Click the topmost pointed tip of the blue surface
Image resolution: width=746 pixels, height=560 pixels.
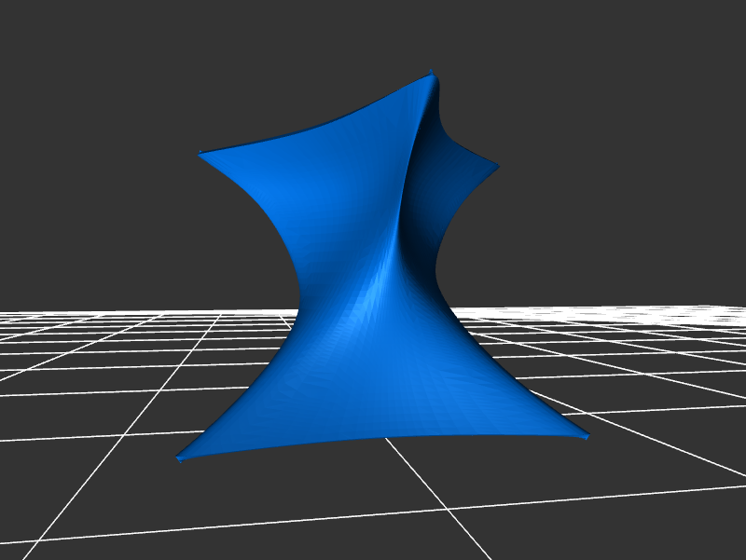(x=432, y=73)
